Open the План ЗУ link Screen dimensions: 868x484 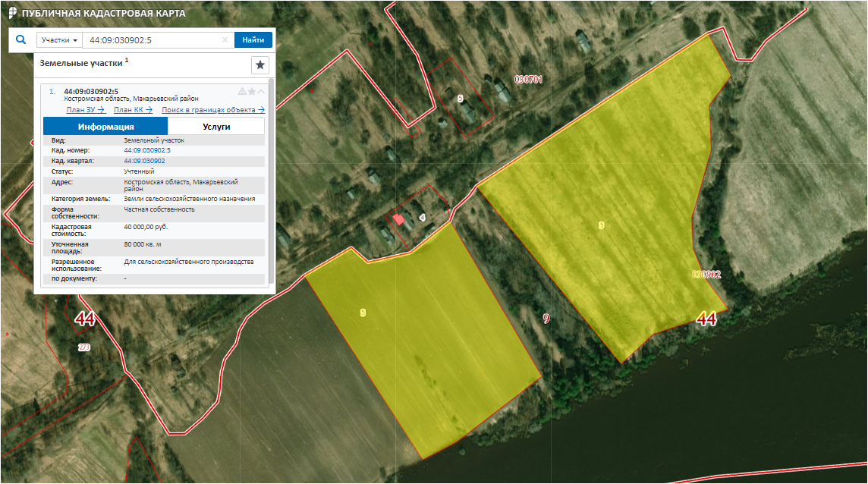click(x=85, y=110)
